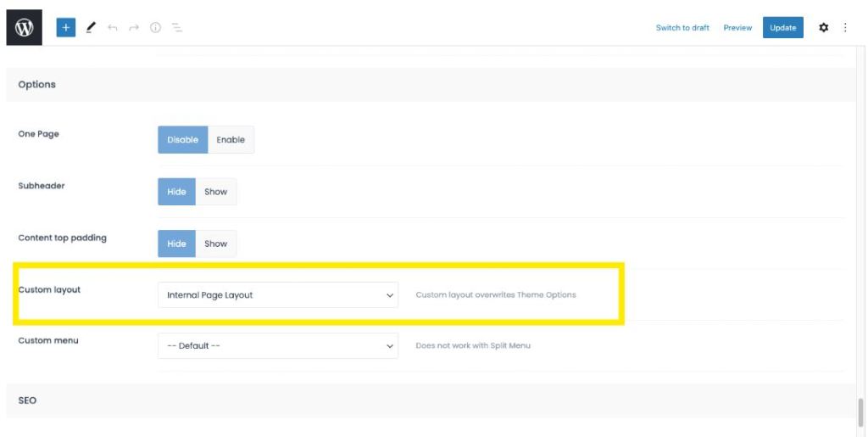The height and width of the screenshot is (437, 868).
Task: Enable the One Page option
Action: [231, 140]
